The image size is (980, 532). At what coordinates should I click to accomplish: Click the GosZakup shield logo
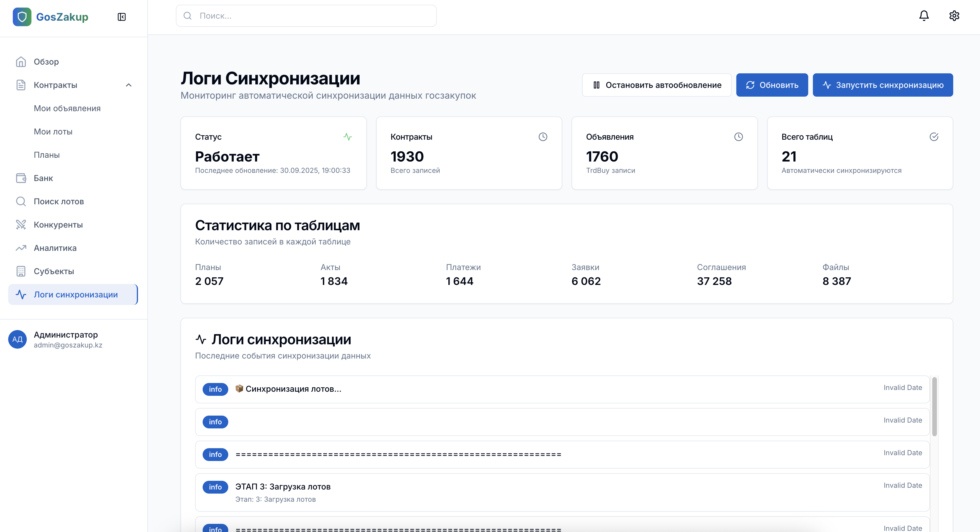[x=22, y=17]
